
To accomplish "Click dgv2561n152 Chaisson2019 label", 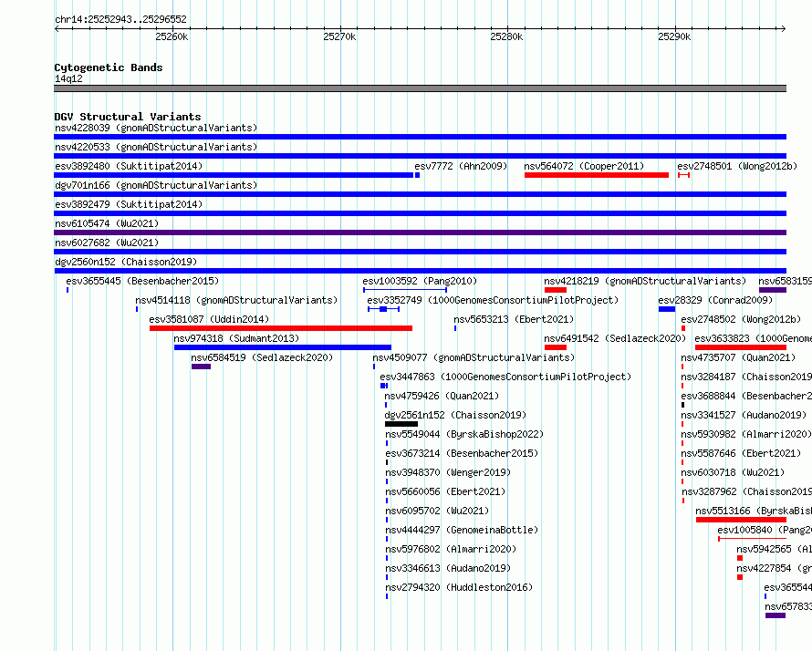I will pyautogui.click(x=455, y=415).
